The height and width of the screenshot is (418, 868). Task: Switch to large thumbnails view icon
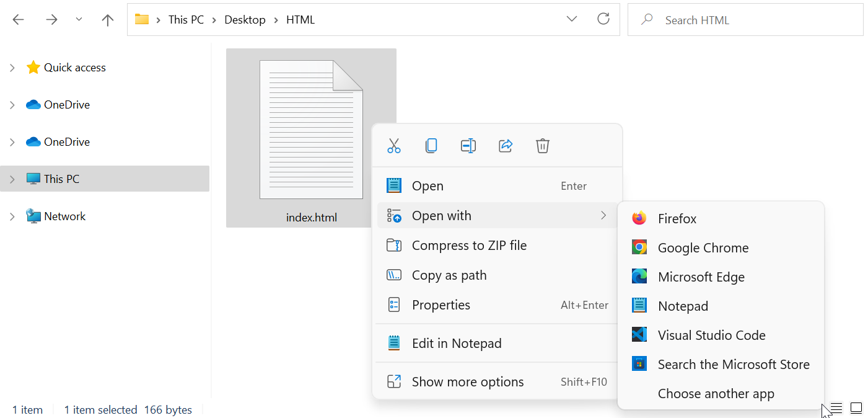(856, 408)
